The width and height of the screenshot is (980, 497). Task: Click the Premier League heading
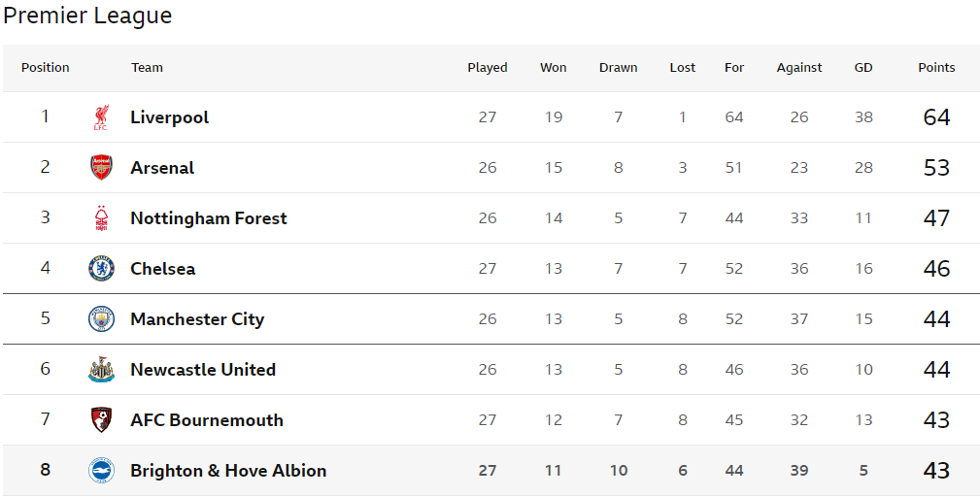coord(87,15)
